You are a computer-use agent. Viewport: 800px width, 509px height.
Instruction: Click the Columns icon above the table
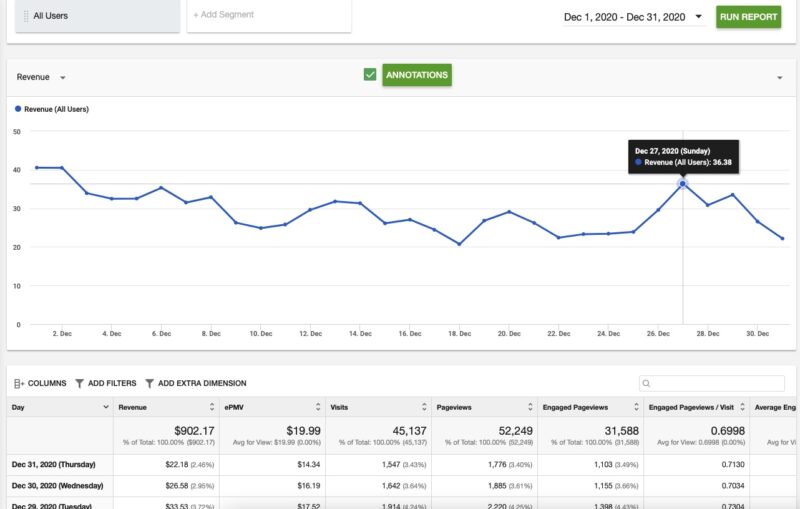(19, 383)
